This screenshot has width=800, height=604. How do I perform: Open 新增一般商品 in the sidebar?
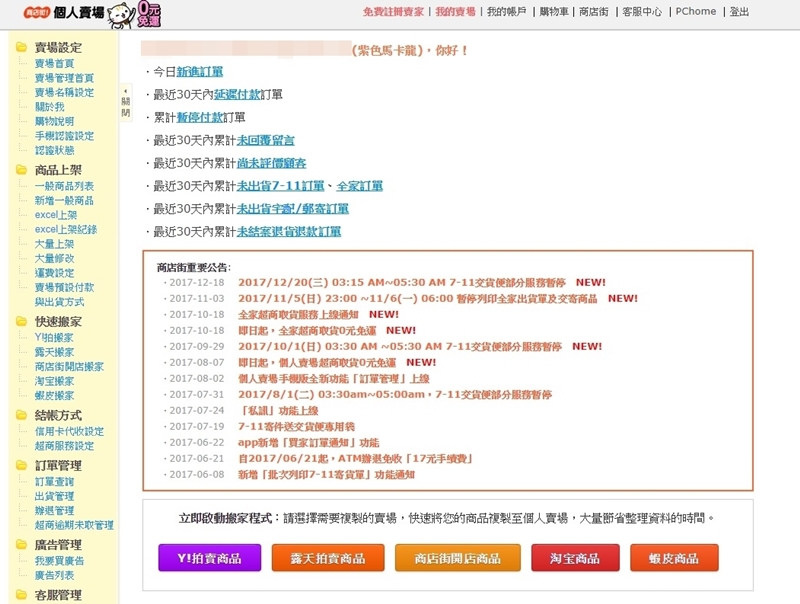64,200
